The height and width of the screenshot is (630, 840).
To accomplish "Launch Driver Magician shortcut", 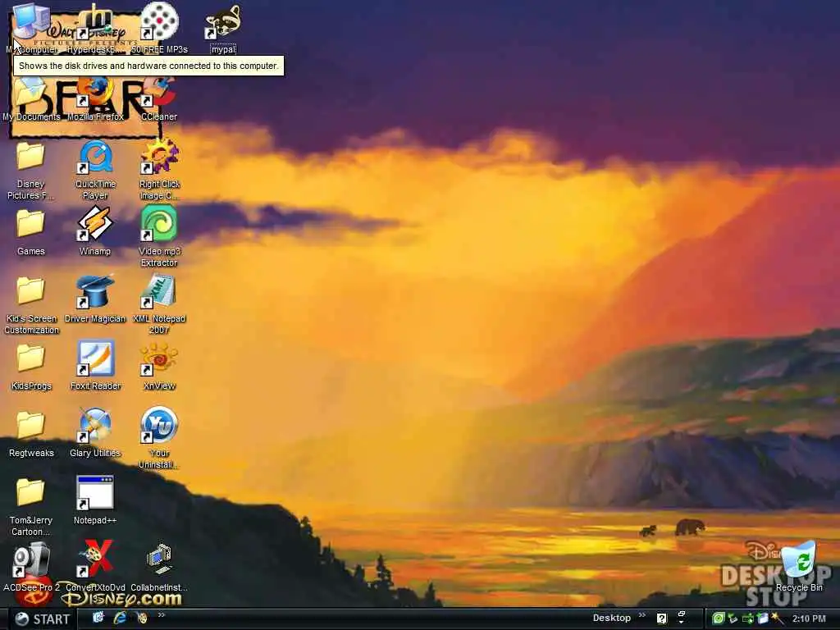I will [95, 300].
